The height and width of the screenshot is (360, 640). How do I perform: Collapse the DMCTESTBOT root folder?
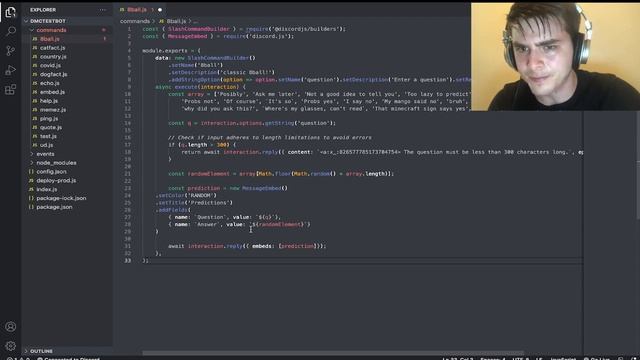[67, 21]
